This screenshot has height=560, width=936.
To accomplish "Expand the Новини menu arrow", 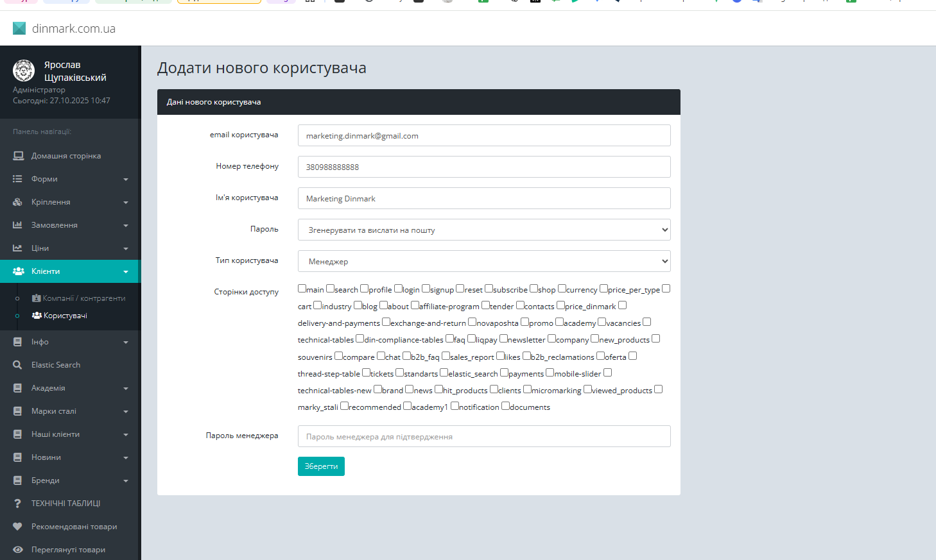I will [126, 458].
